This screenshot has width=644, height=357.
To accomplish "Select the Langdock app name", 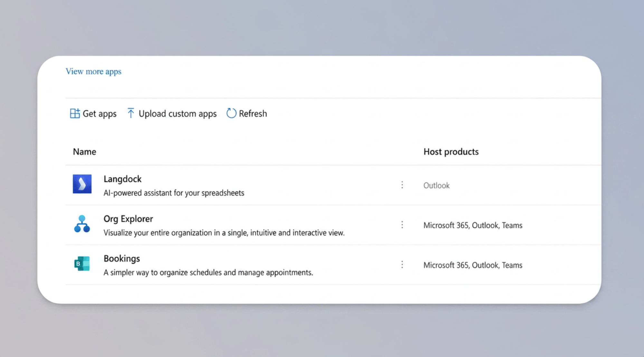I will pos(122,179).
